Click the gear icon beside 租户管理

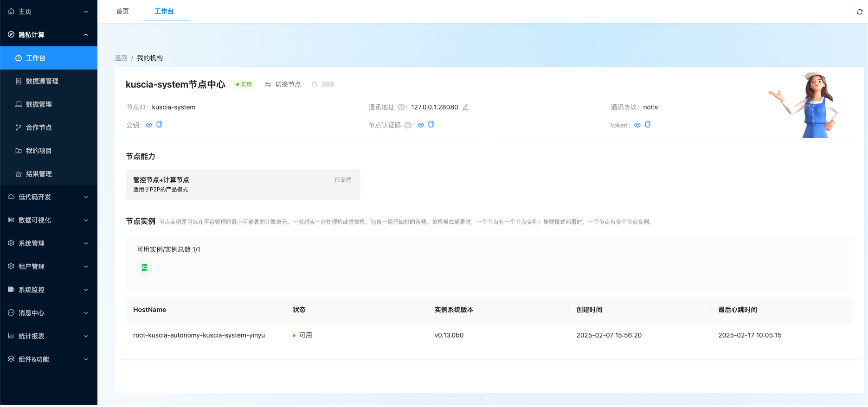(11, 266)
